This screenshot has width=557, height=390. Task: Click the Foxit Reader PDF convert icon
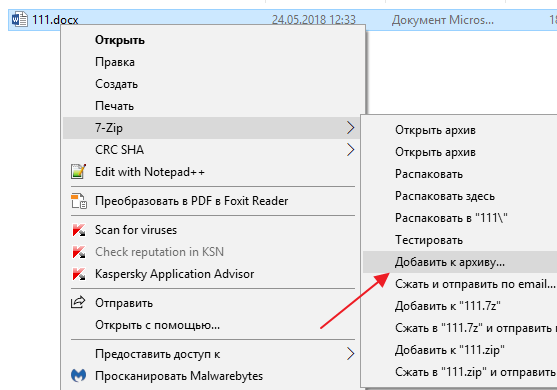pos(79,201)
